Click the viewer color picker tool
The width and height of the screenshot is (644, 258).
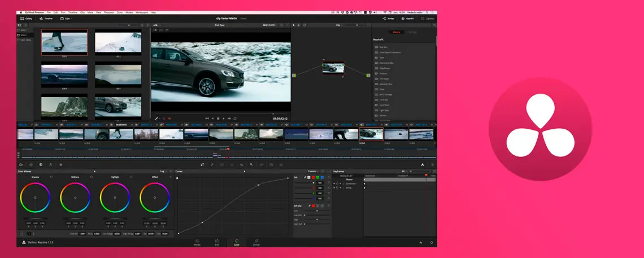(156, 118)
